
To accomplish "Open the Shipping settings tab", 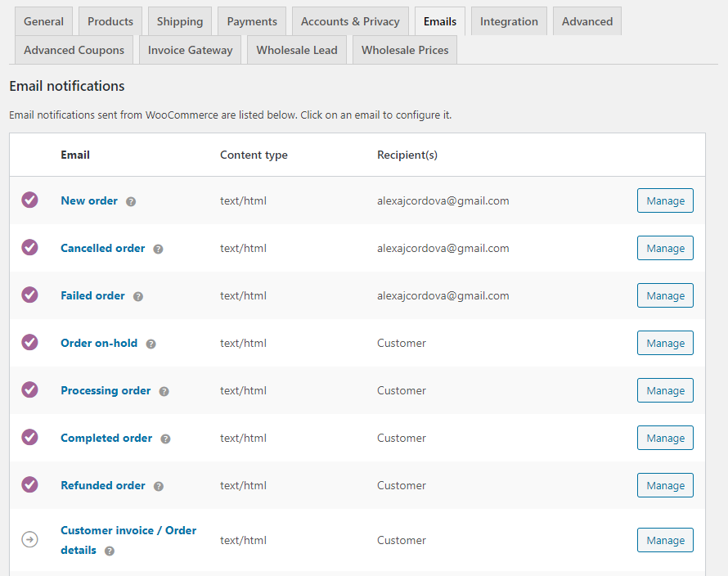I will 180,21.
